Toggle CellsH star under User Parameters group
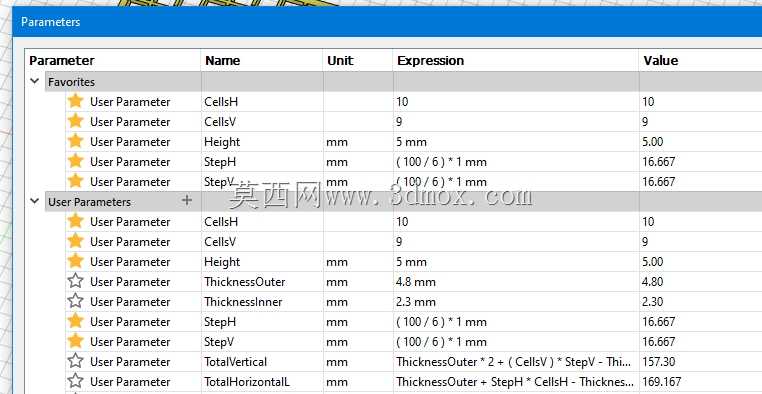The height and width of the screenshot is (394, 762). pyautogui.click(x=75, y=221)
